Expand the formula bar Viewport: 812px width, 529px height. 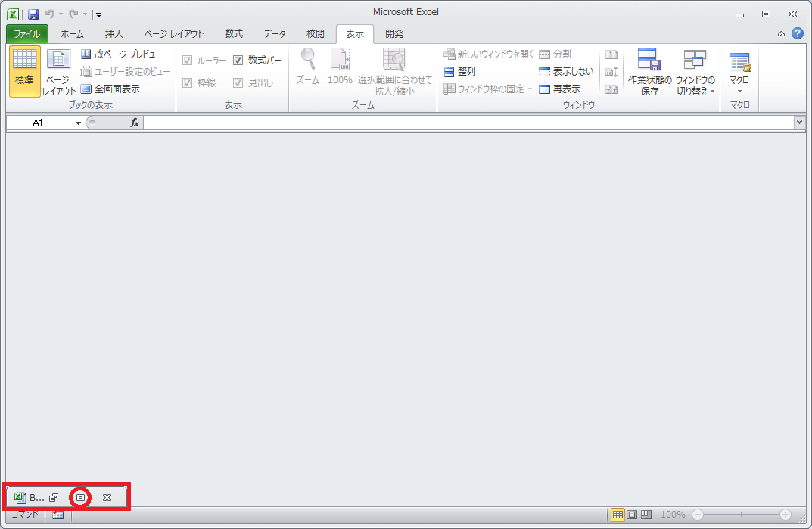(799, 123)
